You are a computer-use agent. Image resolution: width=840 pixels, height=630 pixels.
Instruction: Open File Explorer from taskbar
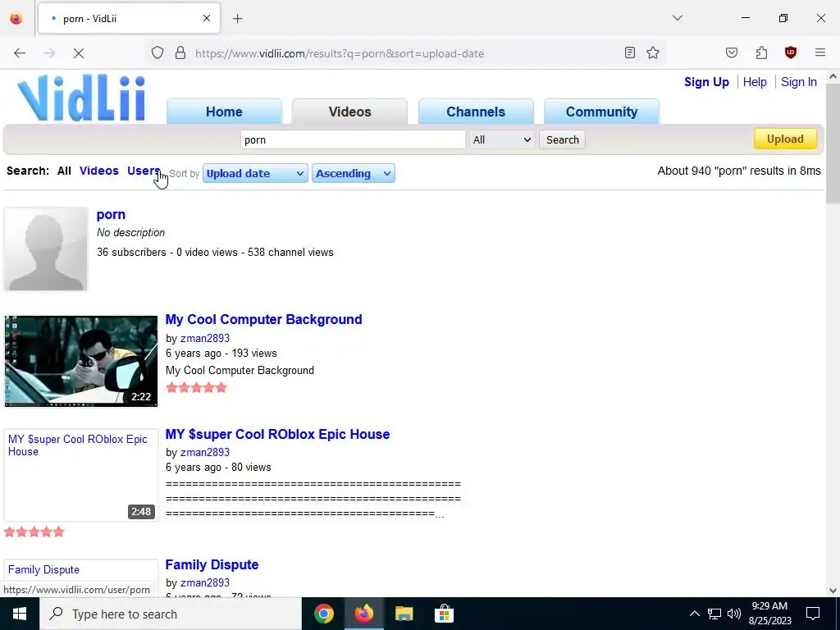click(404, 614)
